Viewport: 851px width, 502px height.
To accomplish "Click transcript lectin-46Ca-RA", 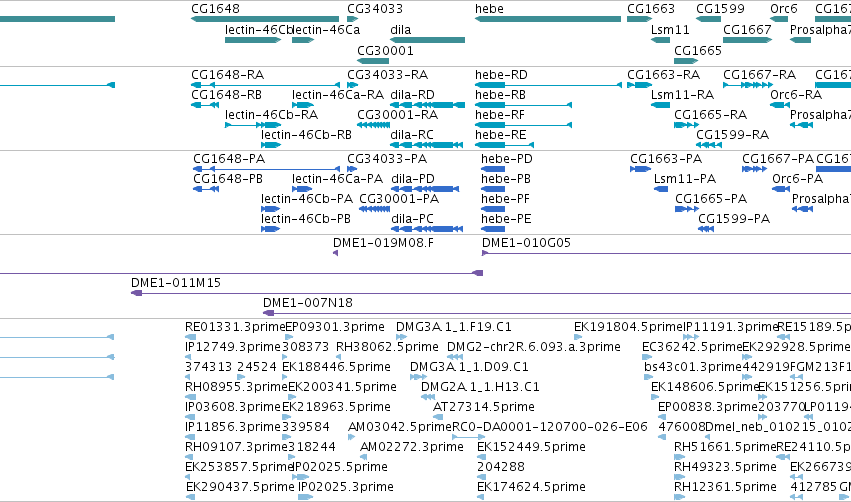I will click(338, 95).
